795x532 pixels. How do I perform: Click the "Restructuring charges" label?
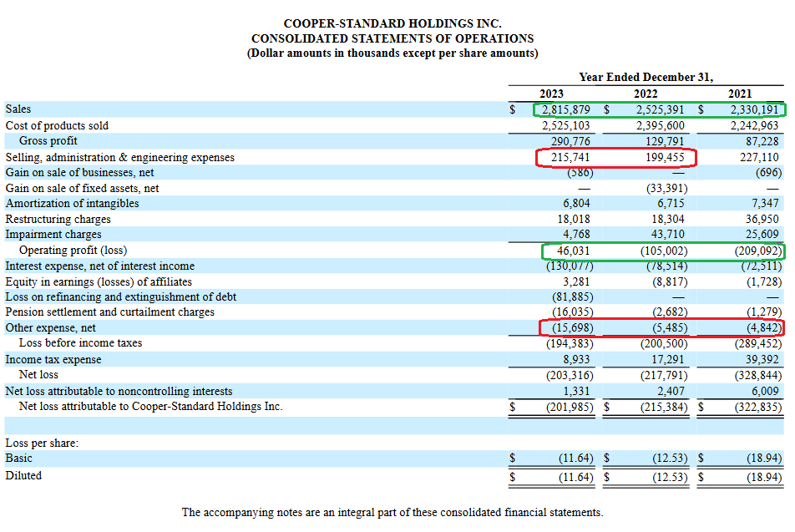pos(58,219)
